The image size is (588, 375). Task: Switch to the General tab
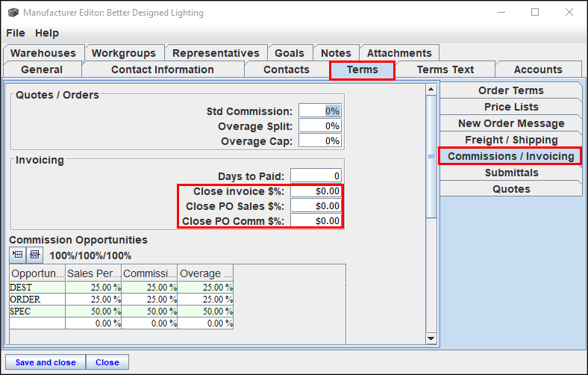pyautogui.click(x=42, y=69)
